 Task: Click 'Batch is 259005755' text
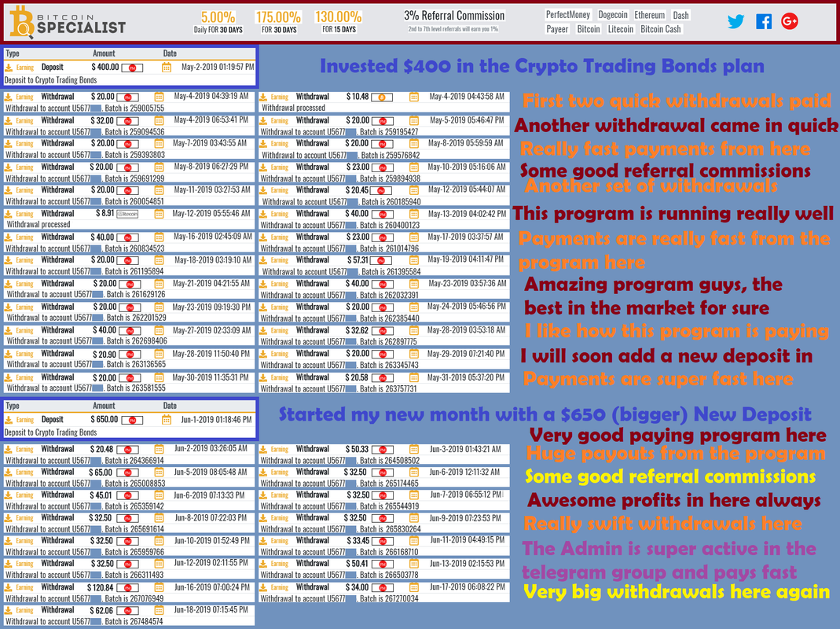pyautogui.click(x=134, y=108)
